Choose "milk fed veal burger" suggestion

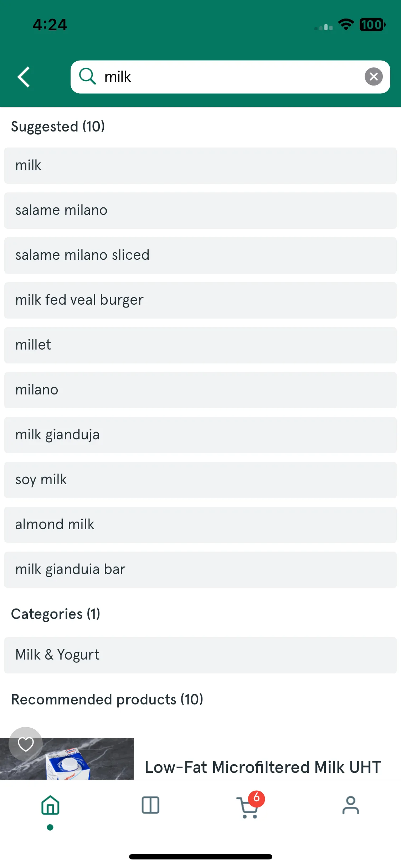(200, 300)
